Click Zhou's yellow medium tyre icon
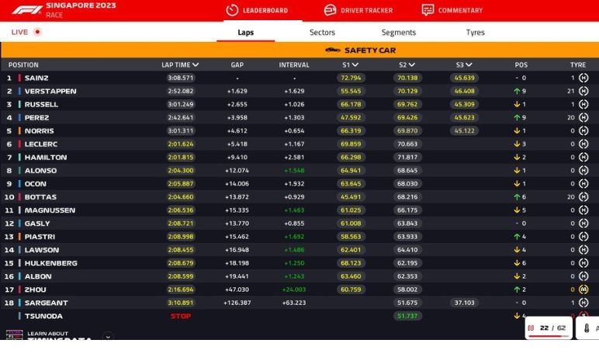The width and height of the screenshot is (599, 364). (583, 289)
